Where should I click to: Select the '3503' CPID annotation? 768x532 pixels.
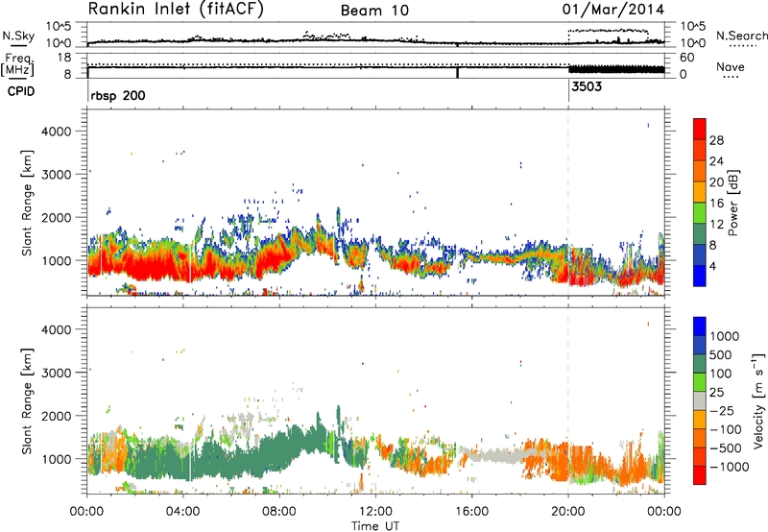(587, 86)
